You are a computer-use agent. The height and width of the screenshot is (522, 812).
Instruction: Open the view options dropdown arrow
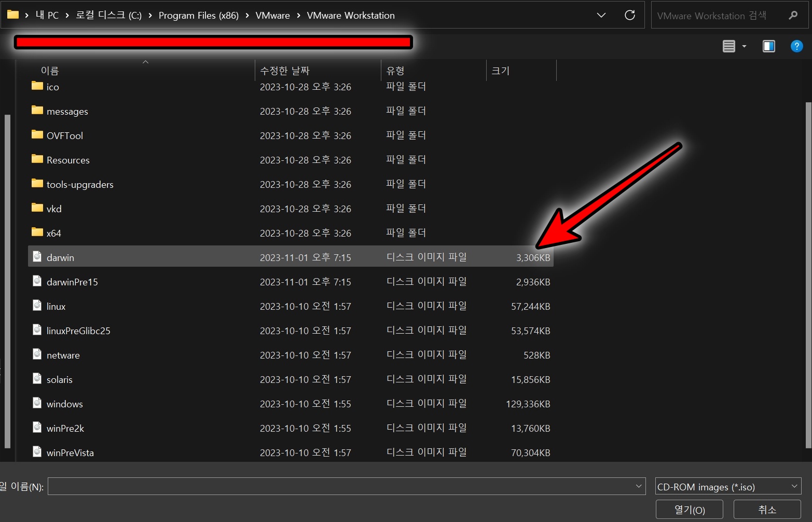tap(744, 46)
